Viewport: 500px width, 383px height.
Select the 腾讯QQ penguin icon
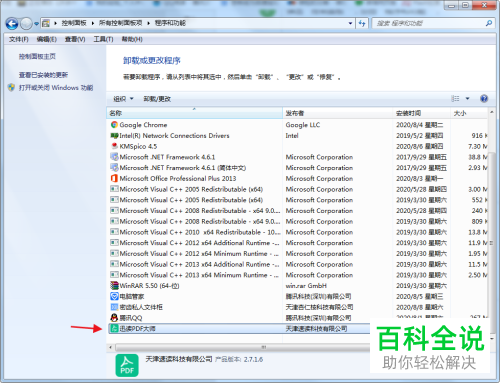tap(114, 318)
